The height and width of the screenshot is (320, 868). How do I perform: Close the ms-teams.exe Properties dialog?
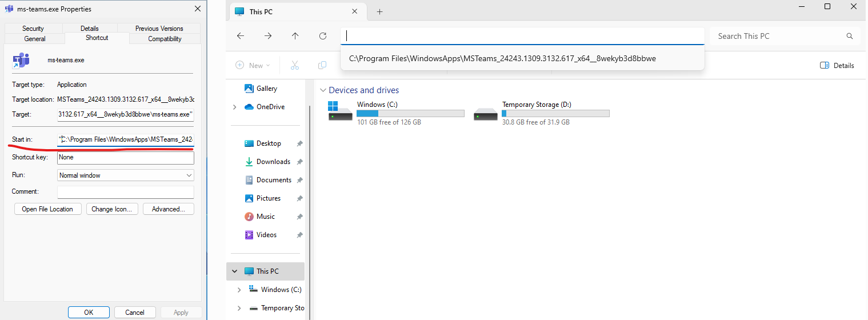point(198,9)
